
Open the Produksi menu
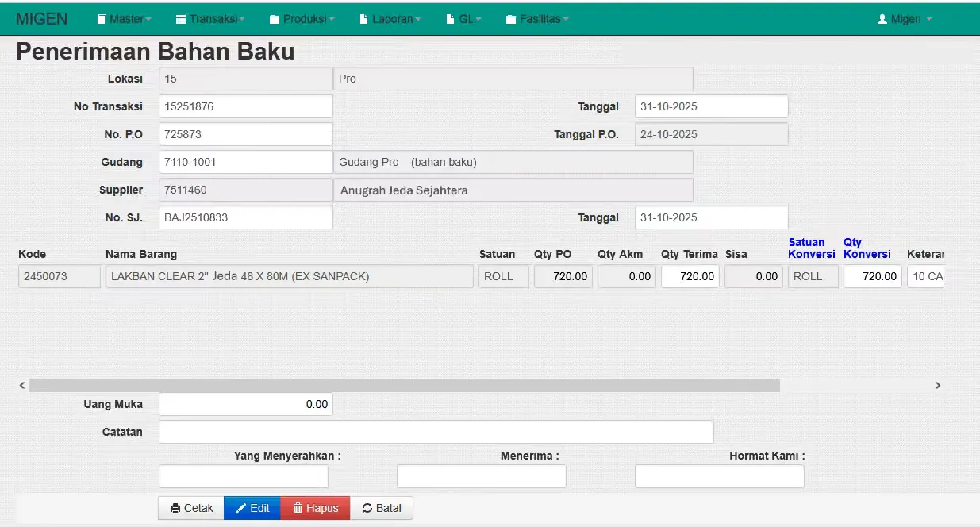click(302, 19)
